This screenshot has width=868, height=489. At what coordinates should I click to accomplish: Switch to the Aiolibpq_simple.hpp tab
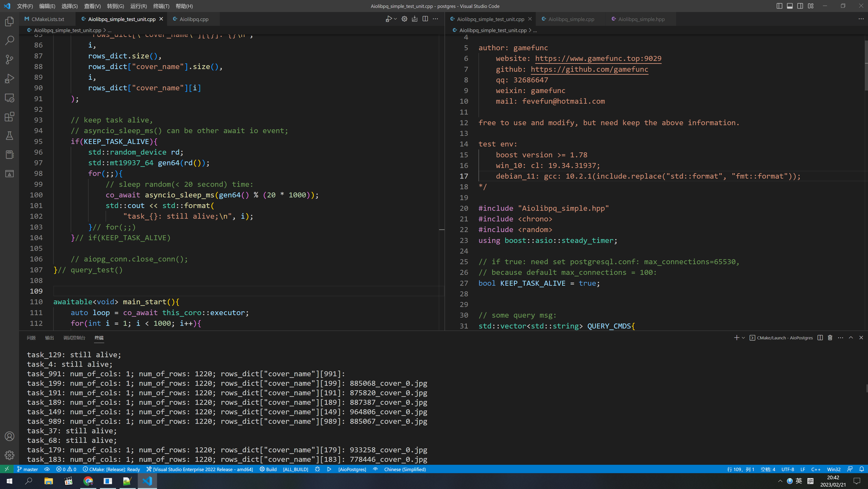coord(641,19)
